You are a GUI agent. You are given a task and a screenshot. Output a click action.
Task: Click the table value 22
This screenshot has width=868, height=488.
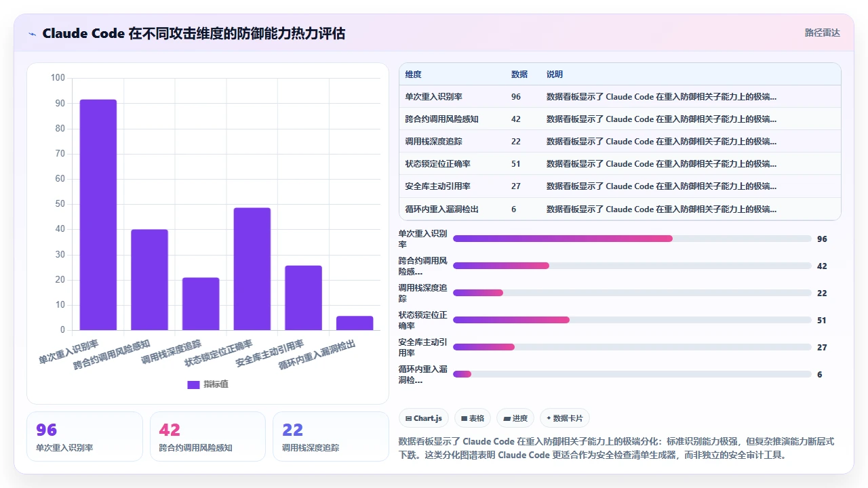click(x=516, y=142)
